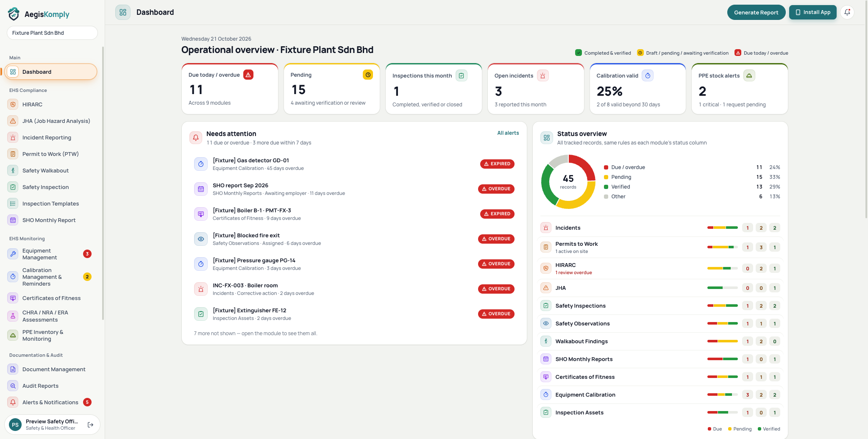Click the SHO Monthly Report calendar icon
This screenshot has width=868, height=439.
pyautogui.click(x=13, y=220)
